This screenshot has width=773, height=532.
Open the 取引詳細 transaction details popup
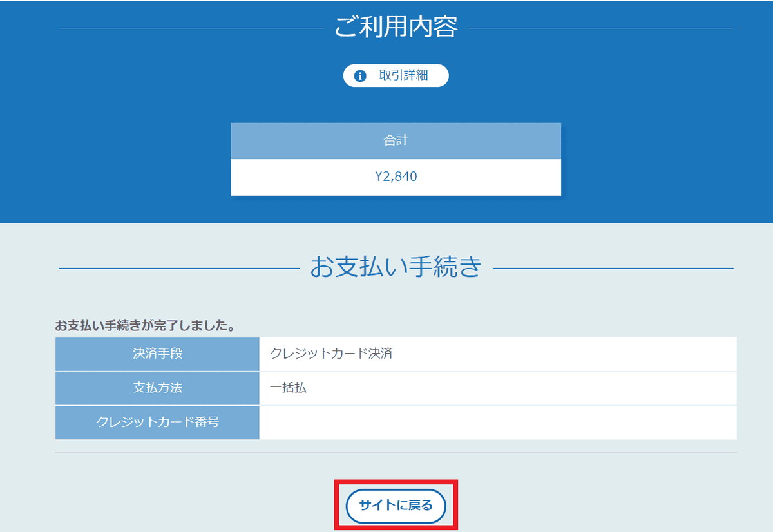click(396, 75)
